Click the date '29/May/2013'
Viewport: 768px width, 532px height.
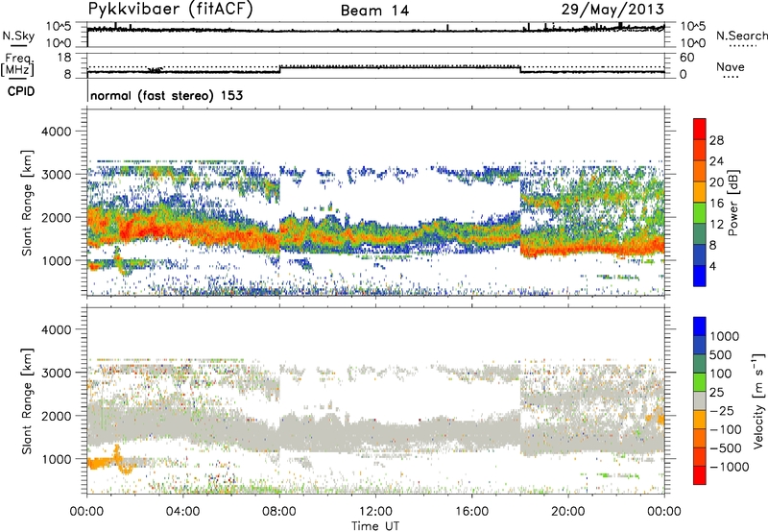coord(612,10)
